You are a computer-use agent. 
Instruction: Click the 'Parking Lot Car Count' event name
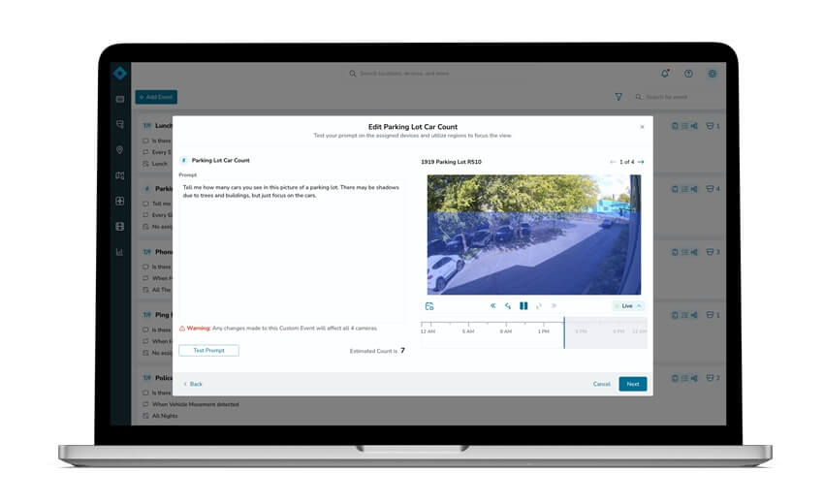coord(221,160)
